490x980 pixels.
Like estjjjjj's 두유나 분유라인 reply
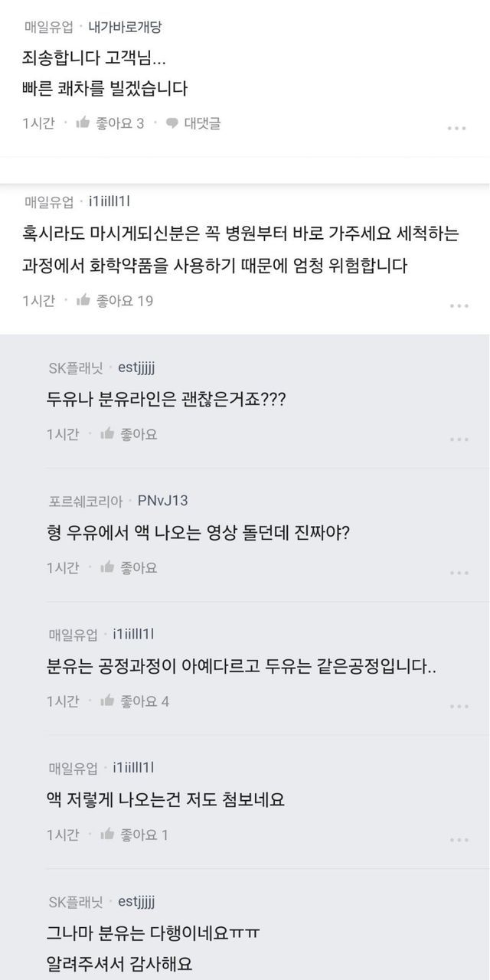pos(108,434)
